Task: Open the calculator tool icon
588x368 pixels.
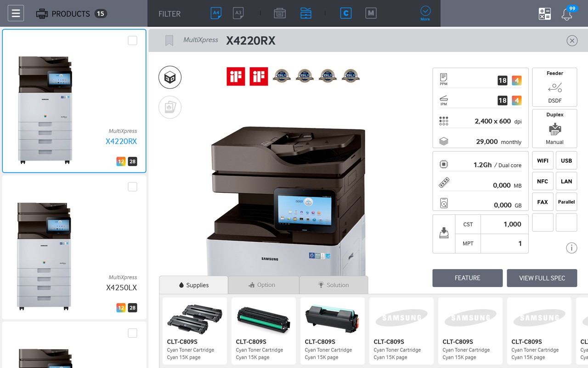Action: 544,13
